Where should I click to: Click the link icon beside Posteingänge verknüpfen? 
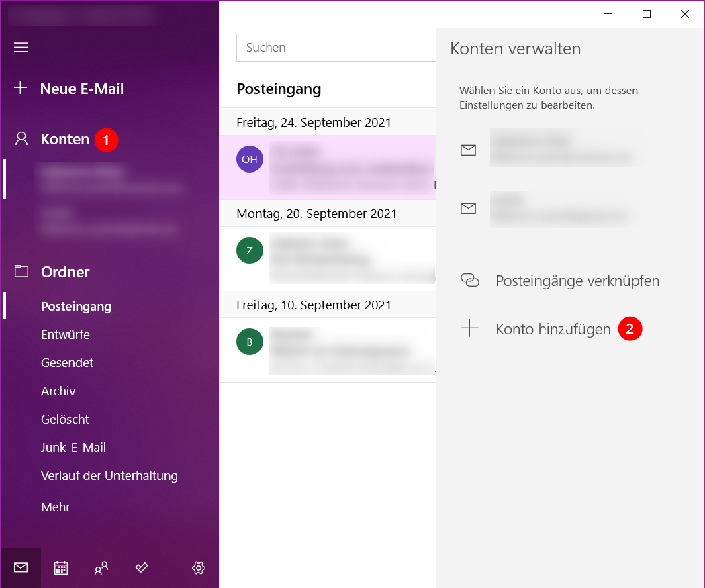point(469,281)
